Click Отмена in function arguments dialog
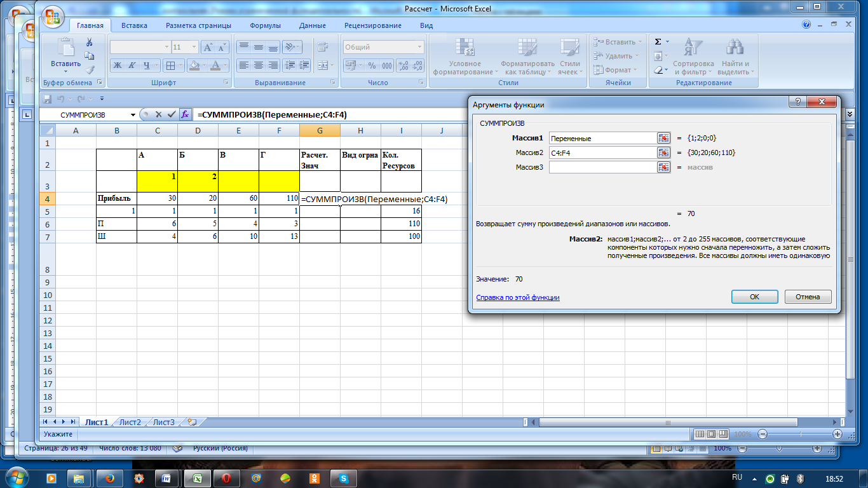 [808, 297]
